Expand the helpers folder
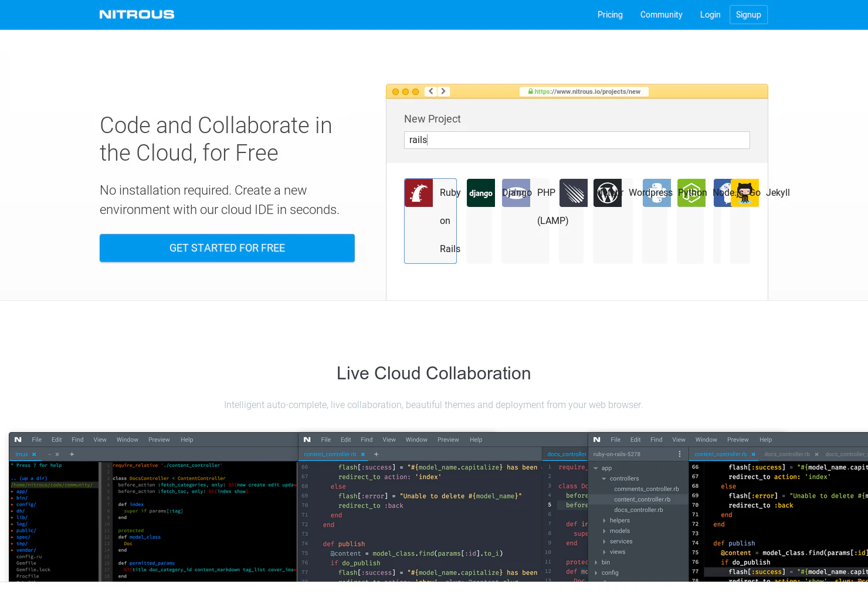The image size is (868, 608). tap(604, 521)
